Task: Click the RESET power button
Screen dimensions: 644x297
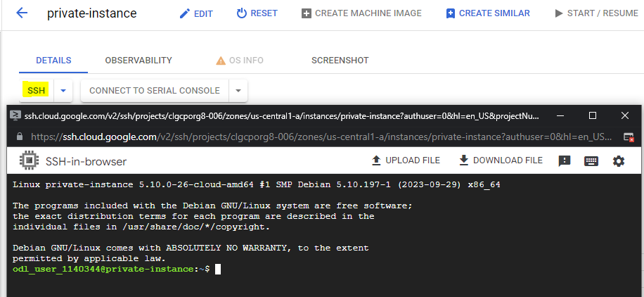Action: pos(257,13)
